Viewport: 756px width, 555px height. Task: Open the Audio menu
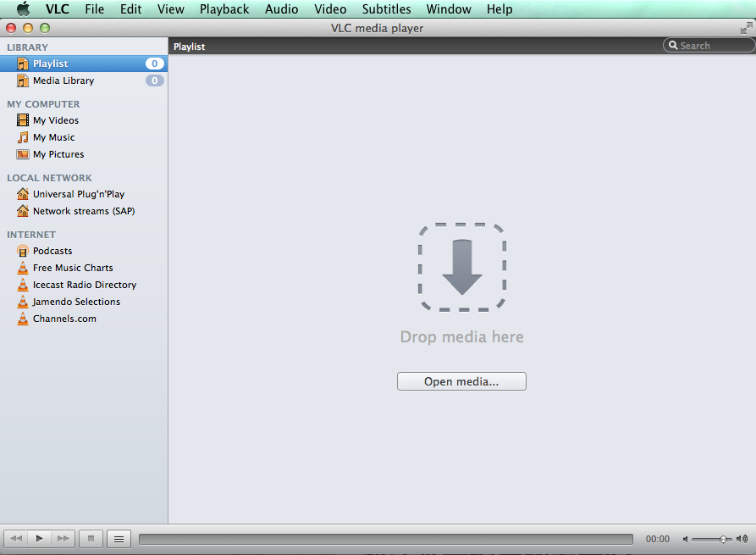(282, 9)
